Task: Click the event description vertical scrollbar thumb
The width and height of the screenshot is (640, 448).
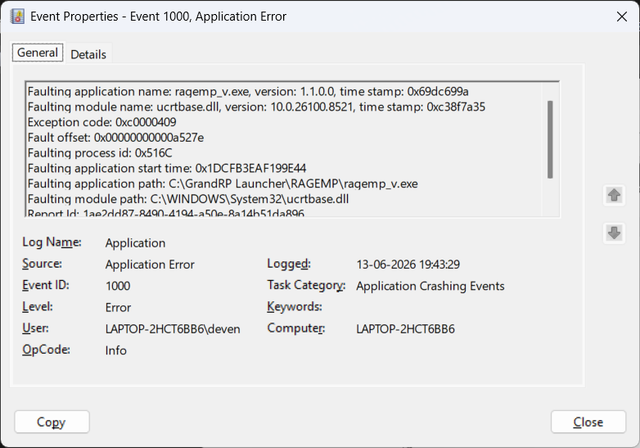Action: [x=550, y=140]
